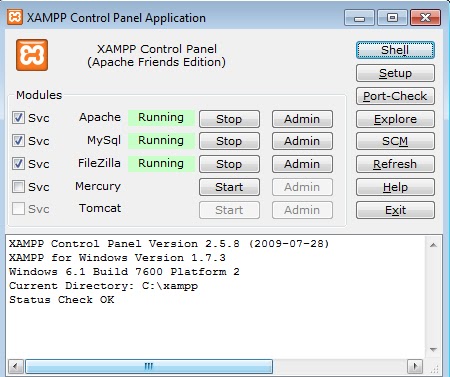The height and width of the screenshot is (377, 450).
Task: Stop the FileZilla module
Action: pos(229,164)
